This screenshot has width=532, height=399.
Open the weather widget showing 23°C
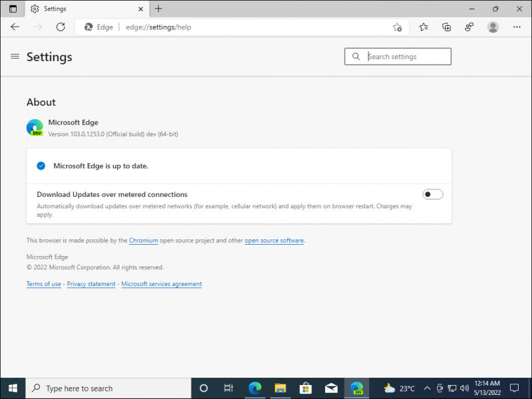pyautogui.click(x=399, y=388)
